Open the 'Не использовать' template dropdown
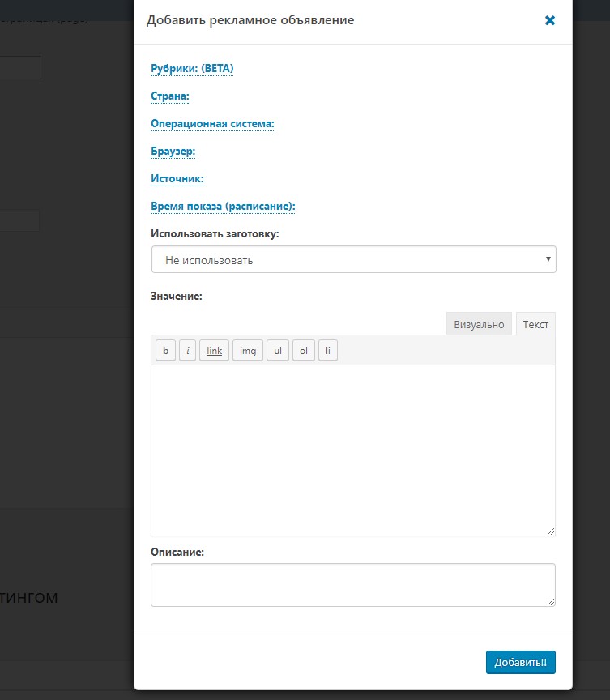This screenshot has height=700, width=610. (x=353, y=260)
